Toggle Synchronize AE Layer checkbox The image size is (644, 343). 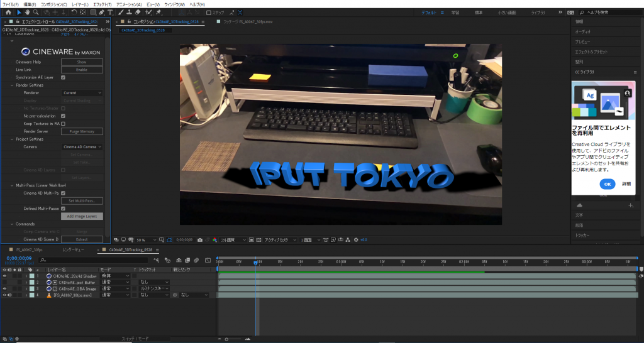point(63,77)
